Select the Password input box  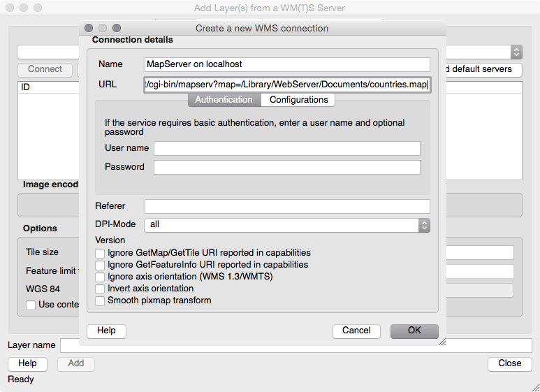pos(286,167)
